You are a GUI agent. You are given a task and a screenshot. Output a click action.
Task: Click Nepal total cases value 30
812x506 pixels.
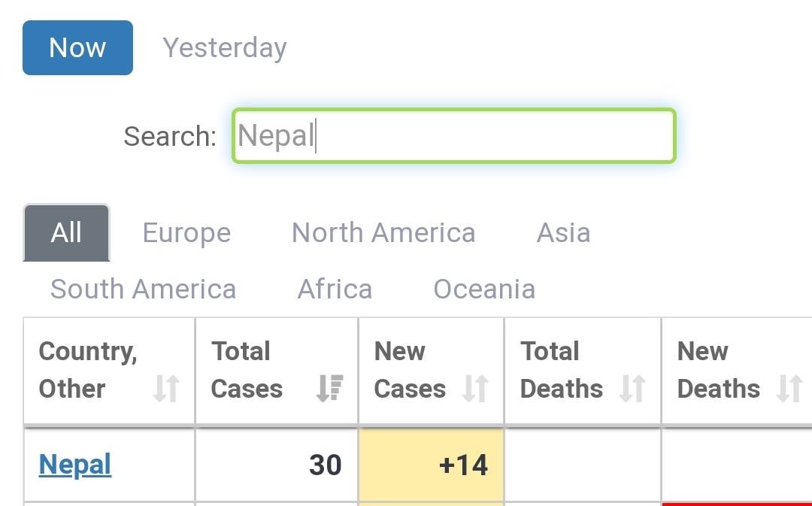point(326,465)
